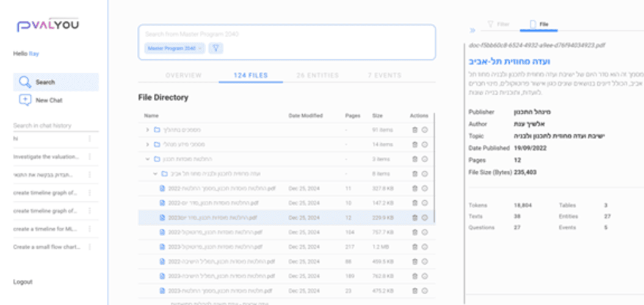The width and height of the screenshot is (644, 305).
Task: Expand the second folder containing 14 items
Action: click(147, 145)
